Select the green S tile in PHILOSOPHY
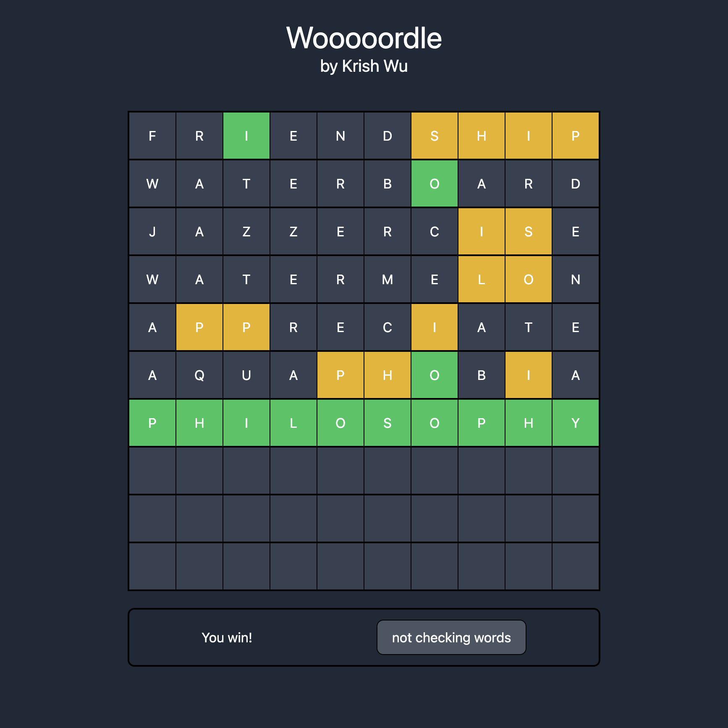Screen dimensions: 728x728 click(388, 423)
